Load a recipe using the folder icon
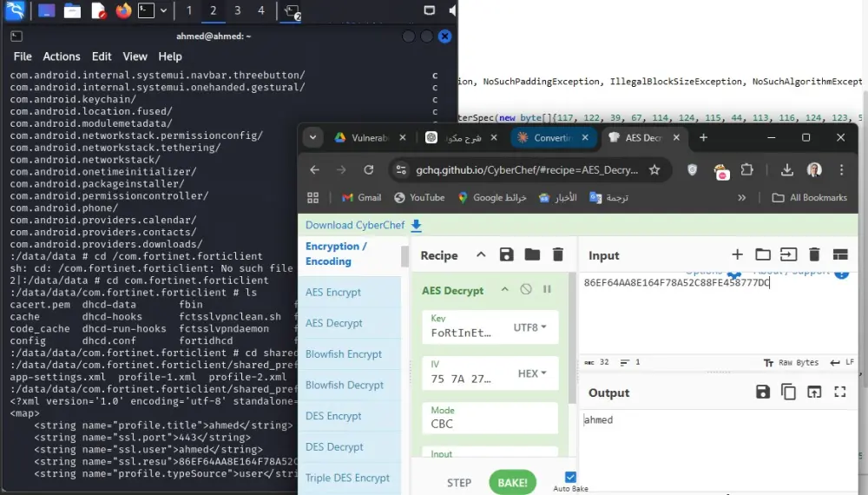The image size is (868, 495). click(532, 254)
